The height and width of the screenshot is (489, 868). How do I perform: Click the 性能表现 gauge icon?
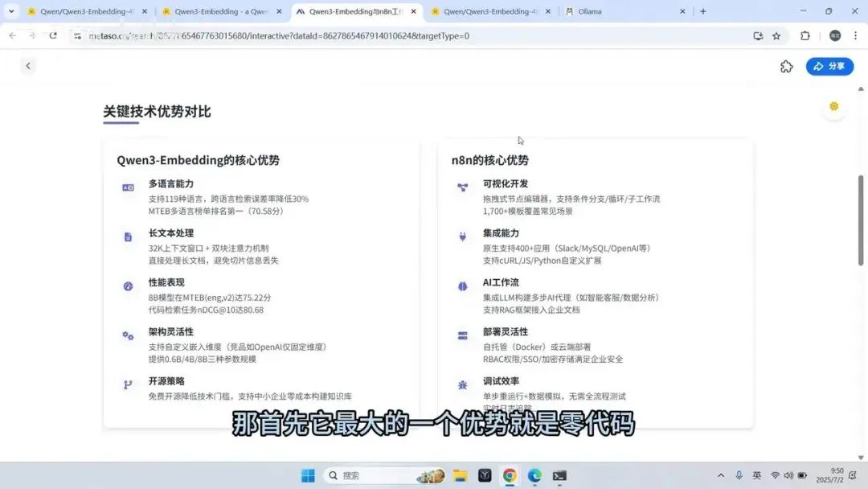pos(128,286)
